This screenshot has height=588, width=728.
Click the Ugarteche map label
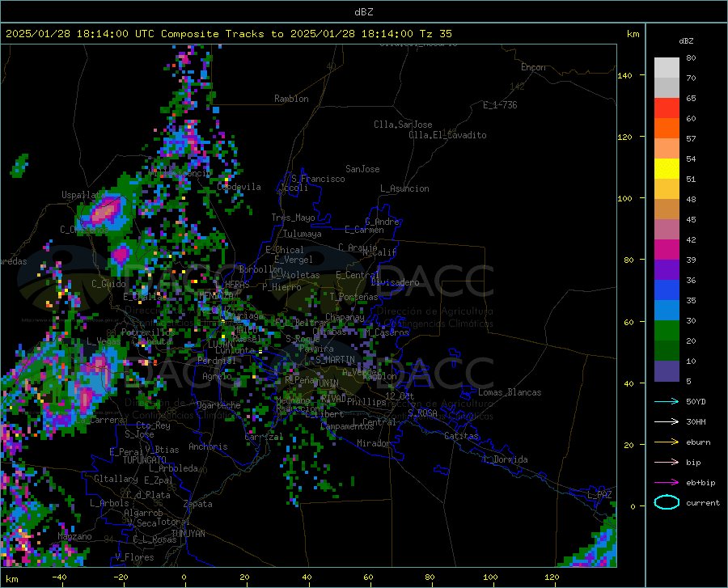click(218, 405)
